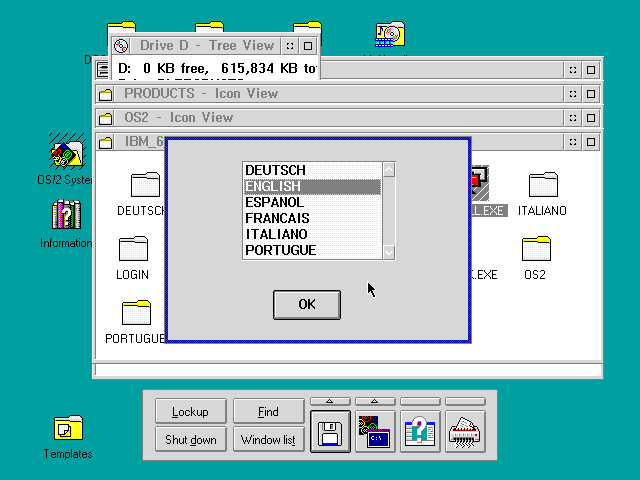
Task: Activate the OS2 - Icon View title bar
Action: pos(339,118)
